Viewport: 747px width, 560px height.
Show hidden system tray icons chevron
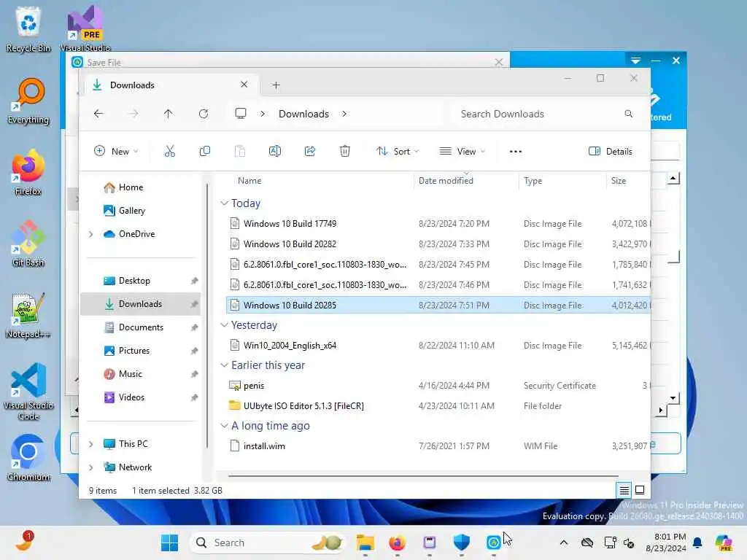click(564, 542)
